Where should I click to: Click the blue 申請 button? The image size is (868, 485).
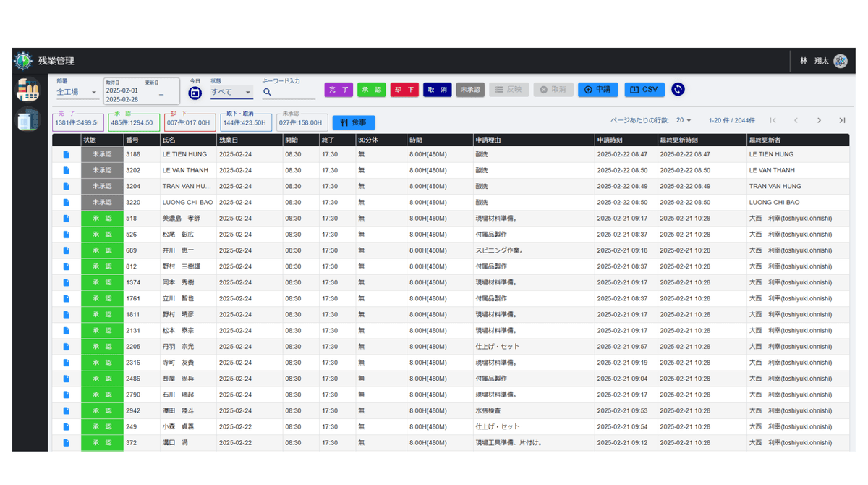coord(597,90)
